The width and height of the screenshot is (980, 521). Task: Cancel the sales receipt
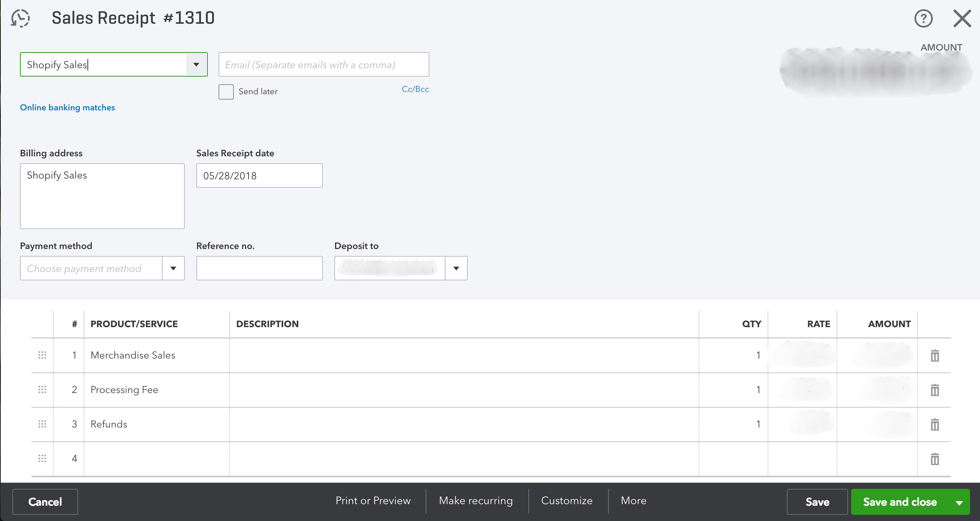(45, 501)
